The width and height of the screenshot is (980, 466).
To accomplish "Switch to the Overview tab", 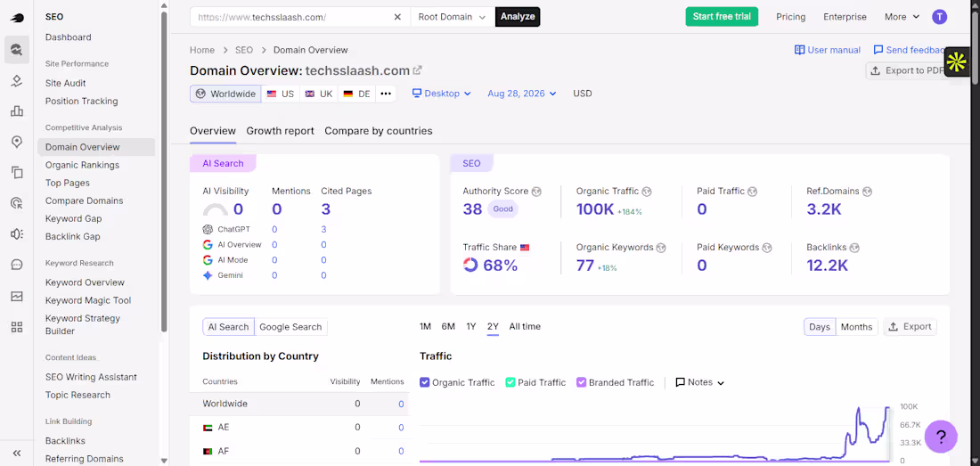I will pos(213,131).
